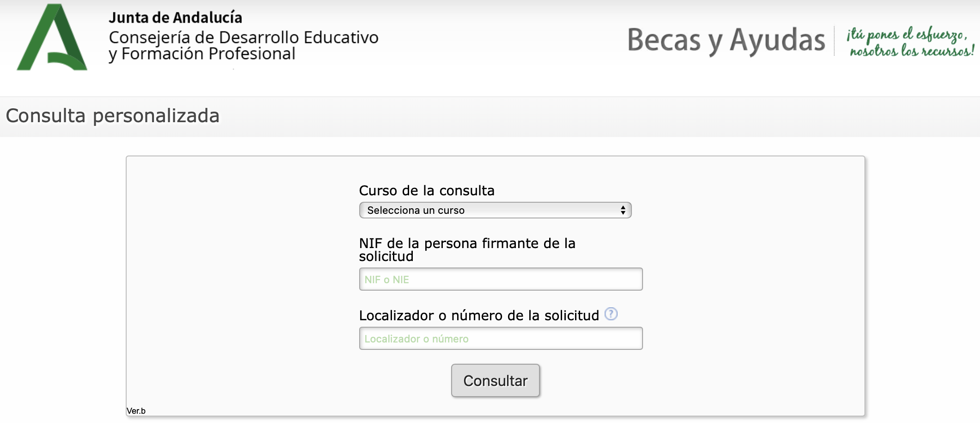Click the word Ayudas in the banner
The height and width of the screenshot is (423, 980).
(778, 40)
